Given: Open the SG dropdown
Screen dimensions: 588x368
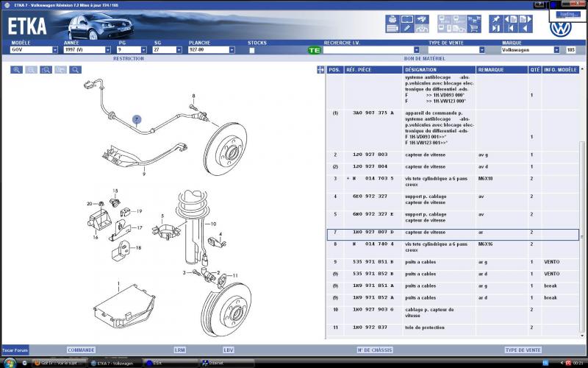Looking at the screenshot, I should coord(179,50).
